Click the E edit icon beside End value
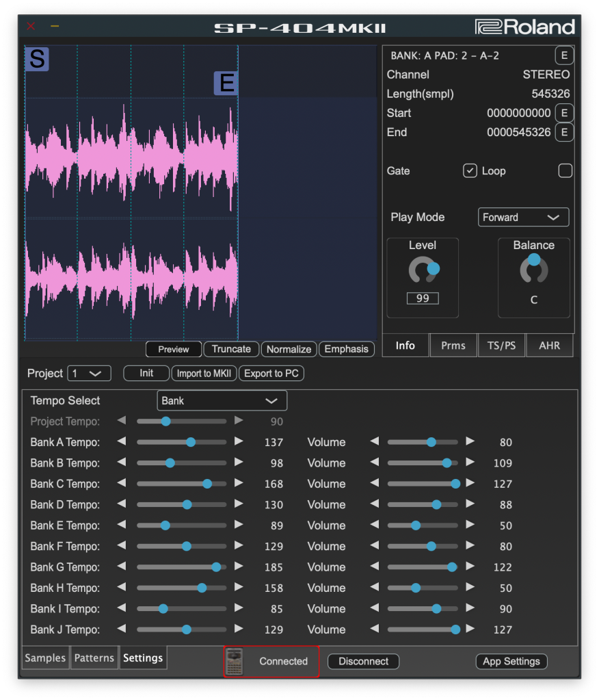Screen dimensions: 599x700 [x=563, y=132]
